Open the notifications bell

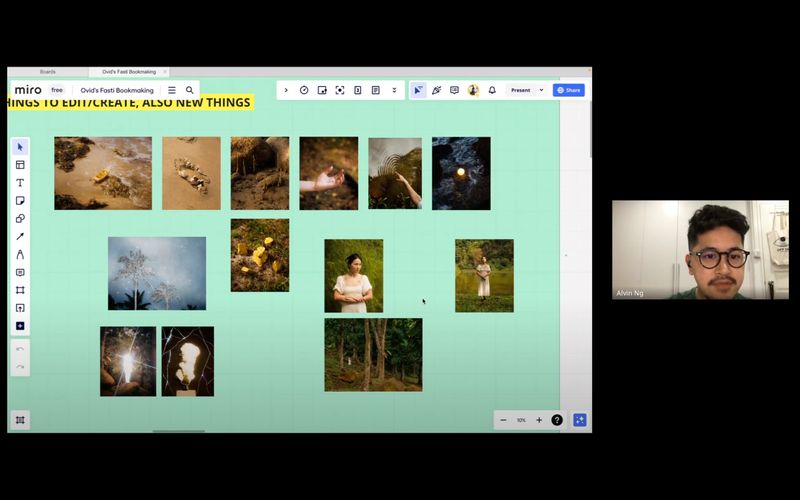(x=492, y=90)
